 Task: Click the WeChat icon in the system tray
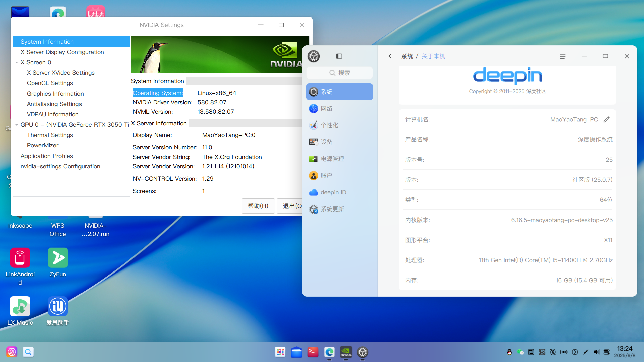pyautogui.click(x=520, y=352)
